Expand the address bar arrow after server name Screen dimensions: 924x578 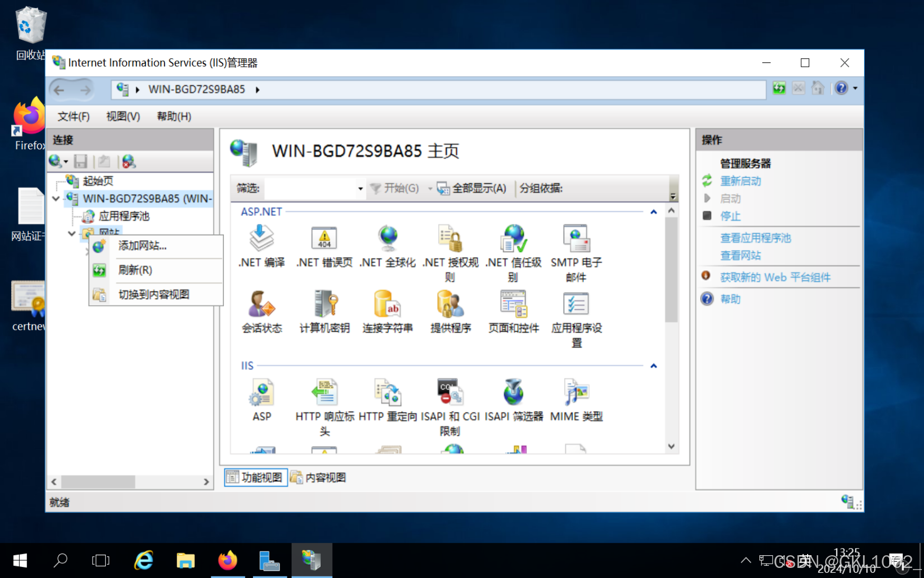point(258,89)
